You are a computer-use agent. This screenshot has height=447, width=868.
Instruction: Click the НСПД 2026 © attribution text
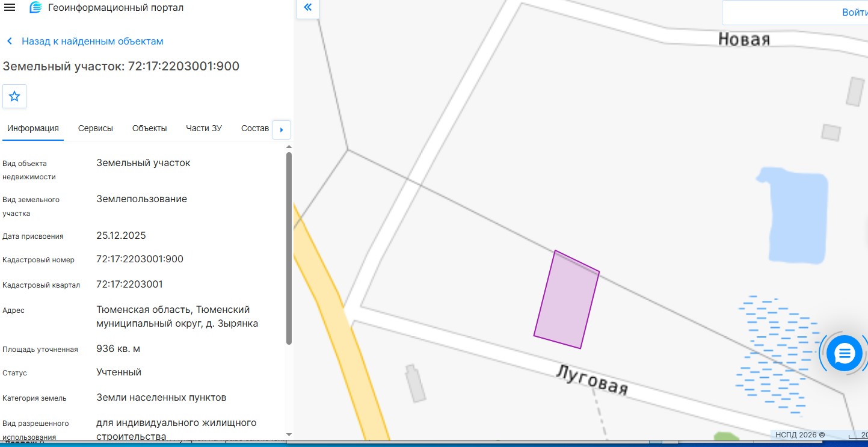pos(799,435)
